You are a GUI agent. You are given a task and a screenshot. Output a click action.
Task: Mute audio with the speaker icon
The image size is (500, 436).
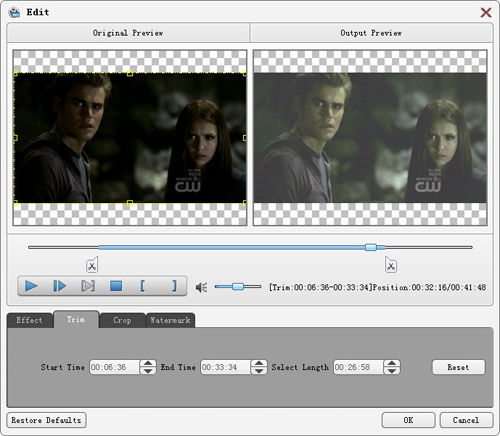201,287
